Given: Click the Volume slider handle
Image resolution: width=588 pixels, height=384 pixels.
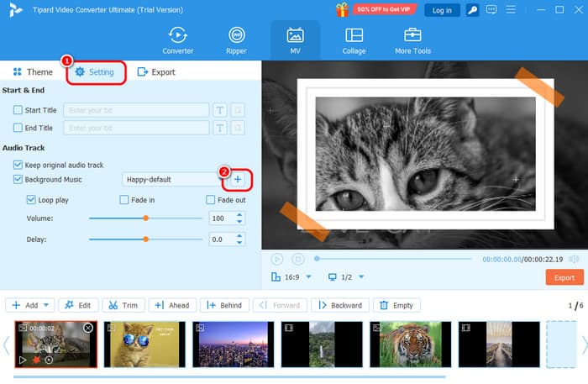Looking at the screenshot, I should (x=145, y=218).
